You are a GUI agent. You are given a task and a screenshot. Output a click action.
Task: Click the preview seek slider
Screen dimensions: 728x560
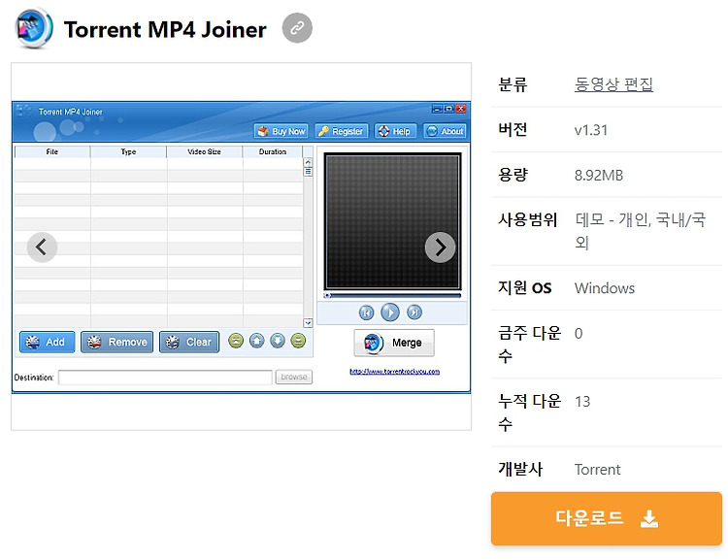[x=392, y=295]
